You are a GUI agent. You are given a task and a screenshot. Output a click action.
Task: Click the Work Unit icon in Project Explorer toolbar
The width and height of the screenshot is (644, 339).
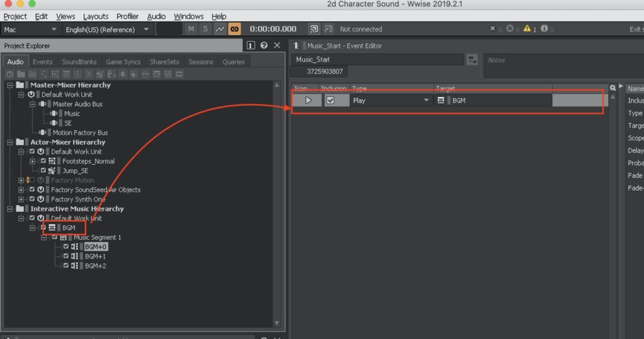pos(10,74)
